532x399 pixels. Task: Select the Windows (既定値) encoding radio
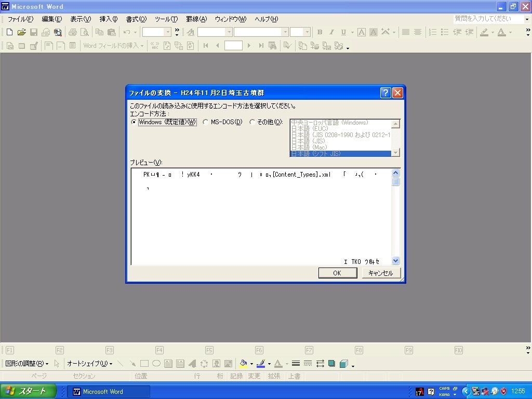pyautogui.click(x=134, y=122)
